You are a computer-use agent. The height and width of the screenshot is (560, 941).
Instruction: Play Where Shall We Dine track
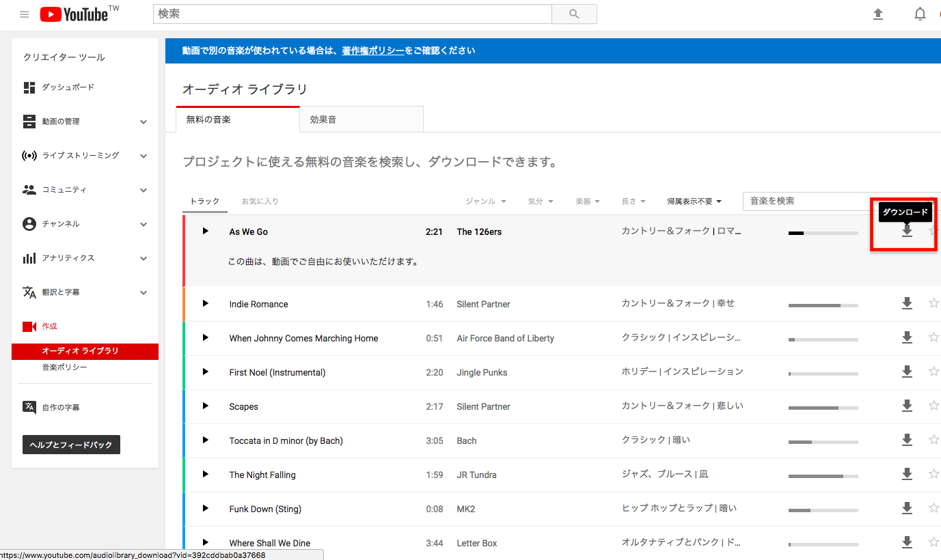(205, 542)
